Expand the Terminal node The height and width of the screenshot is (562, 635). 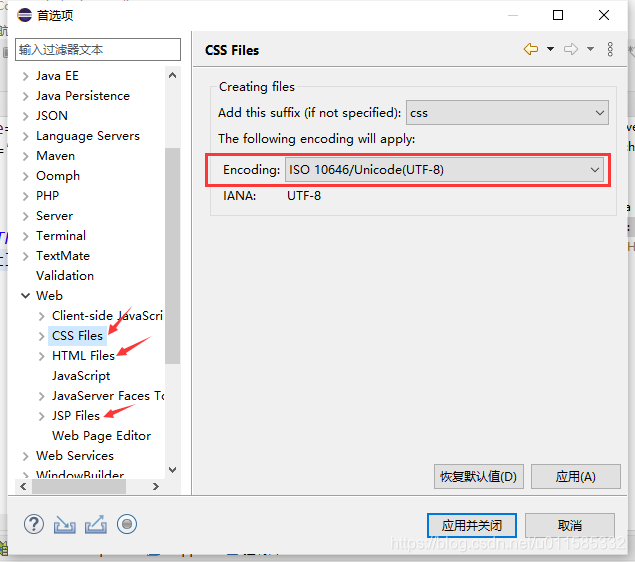(26, 236)
